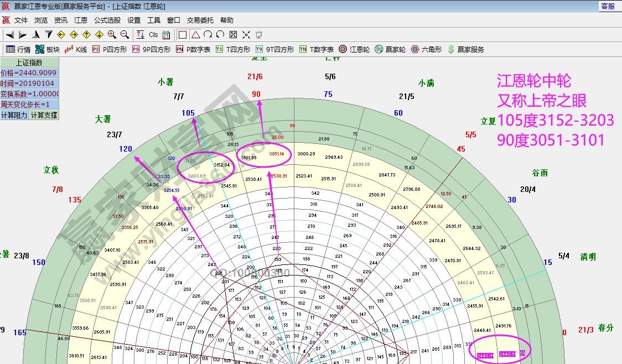Open the 江恩轮 Gann wheel tool
The width and height of the screenshot is (622, 364).
coord(354,49)
